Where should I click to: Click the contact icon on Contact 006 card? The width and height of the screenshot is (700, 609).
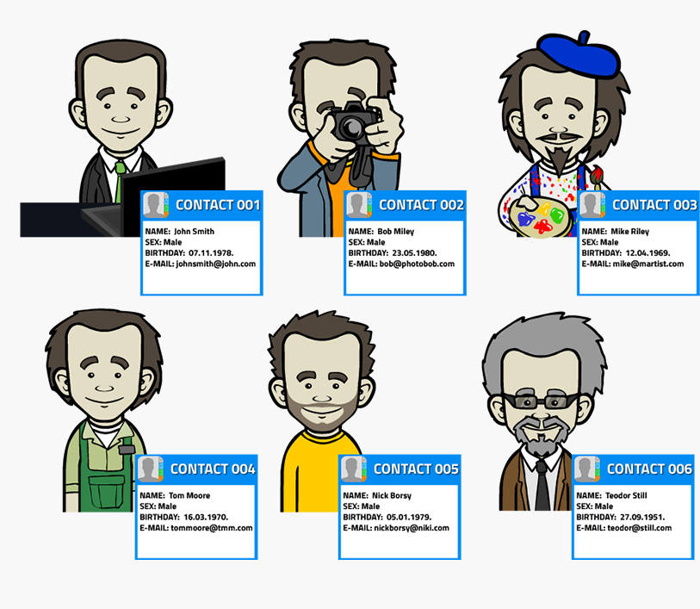point(587,469)
